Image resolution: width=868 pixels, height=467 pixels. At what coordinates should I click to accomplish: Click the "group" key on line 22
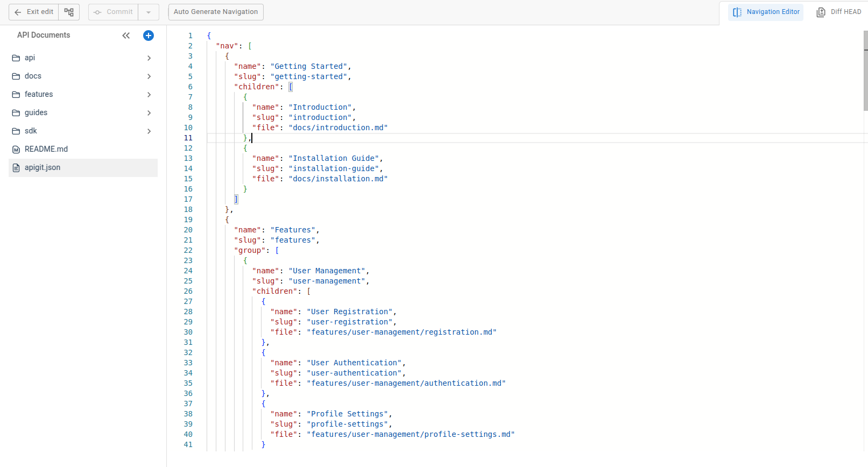click(250, 250)
